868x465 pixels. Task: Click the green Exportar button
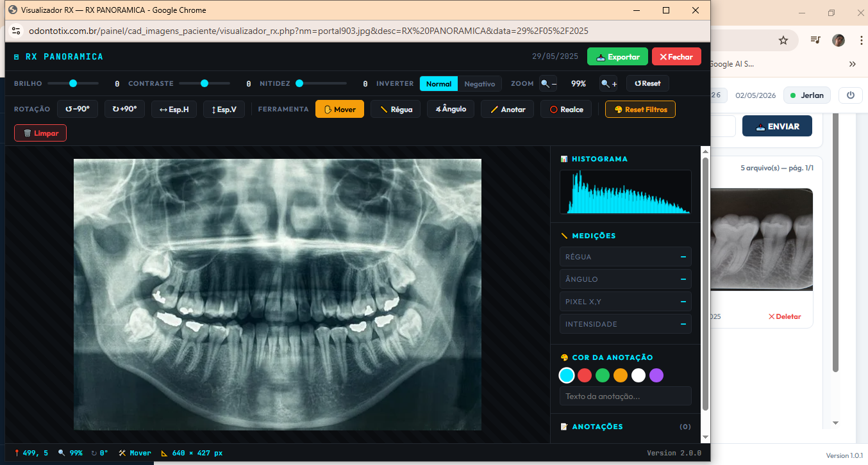point(617,56)
